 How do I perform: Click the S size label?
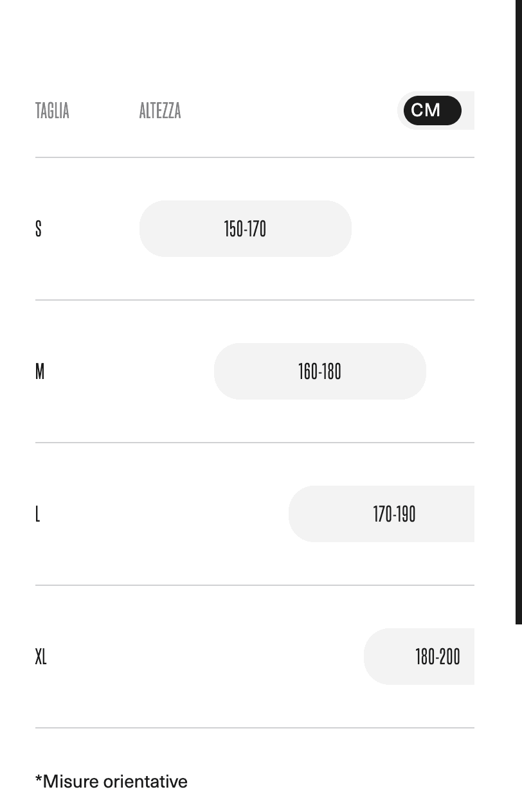[39, 229]
